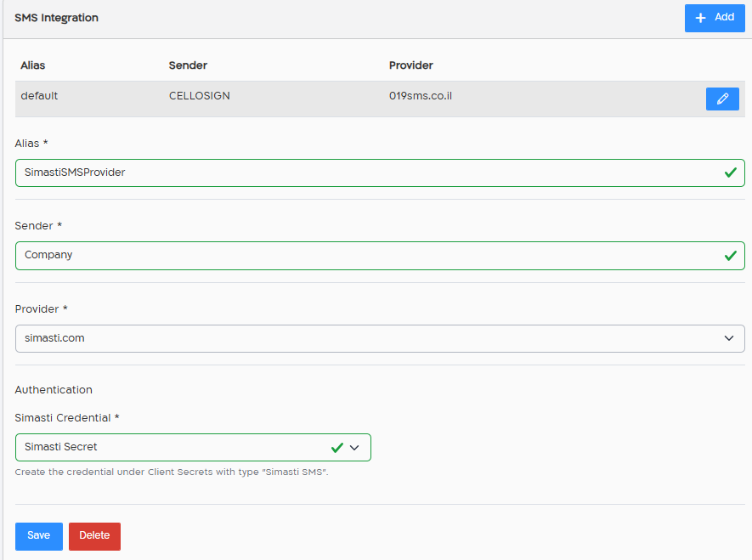Click into the Sender input field
Image resolution: width=752 pixels, height=560 pixels.
point(379,256)
